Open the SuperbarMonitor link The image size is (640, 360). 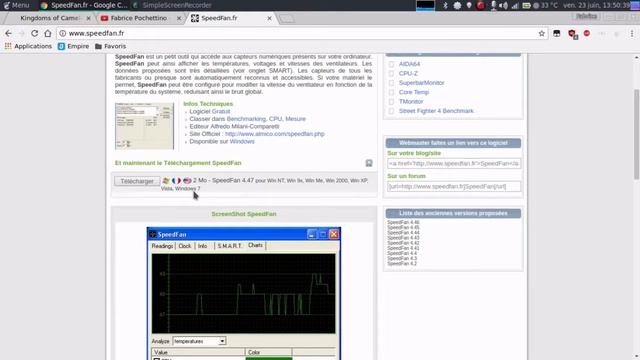(x=422, y=83)
